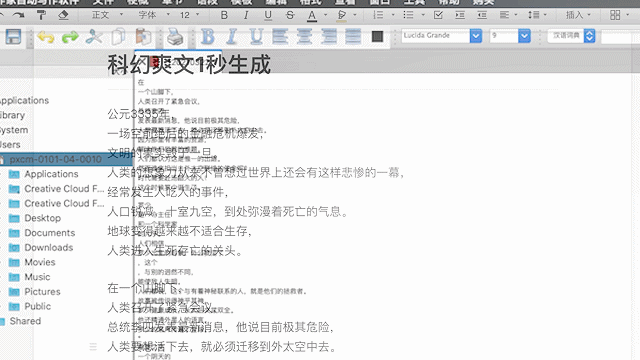Open the line spacing control
The width and height of the screenshot is (640, 360).
(x=534, y=15)
